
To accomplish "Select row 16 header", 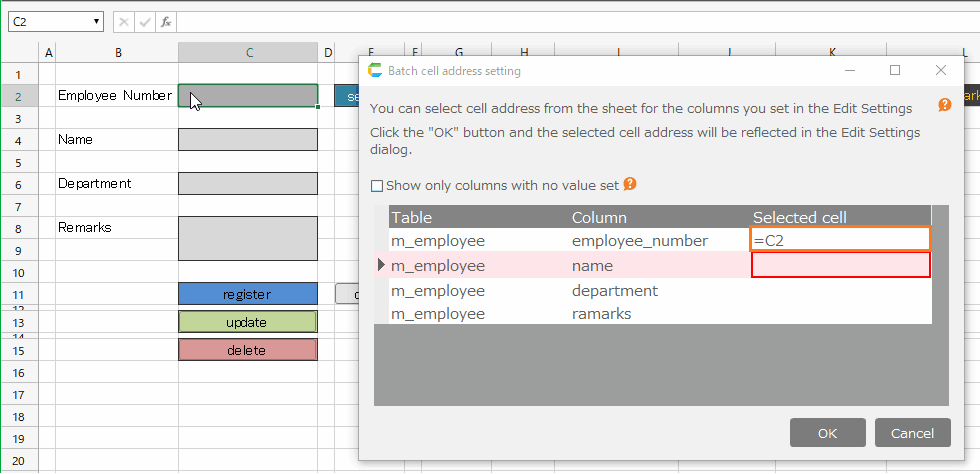I will click(18, 373).
